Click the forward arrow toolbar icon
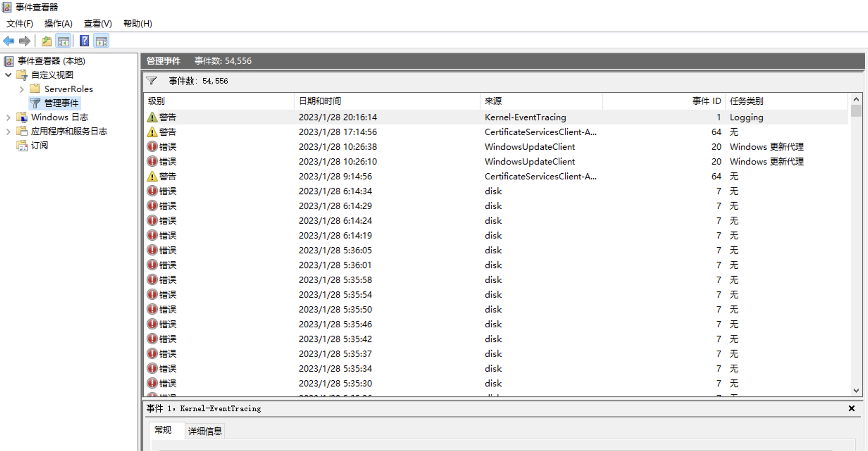868x451 pixels. coord(25,41)
